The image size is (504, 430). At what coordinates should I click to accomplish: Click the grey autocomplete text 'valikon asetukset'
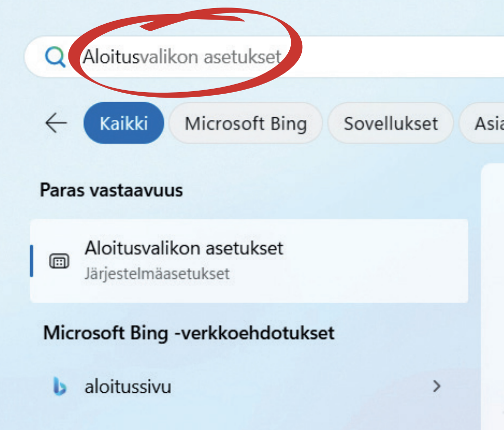[x=210, y=57]
